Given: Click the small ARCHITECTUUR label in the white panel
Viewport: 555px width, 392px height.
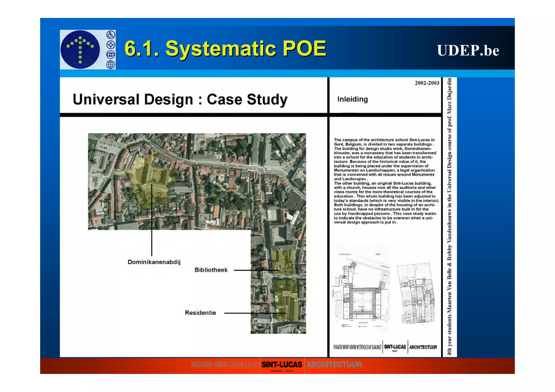Looking at the screenshot, I should tap(423, 347).
